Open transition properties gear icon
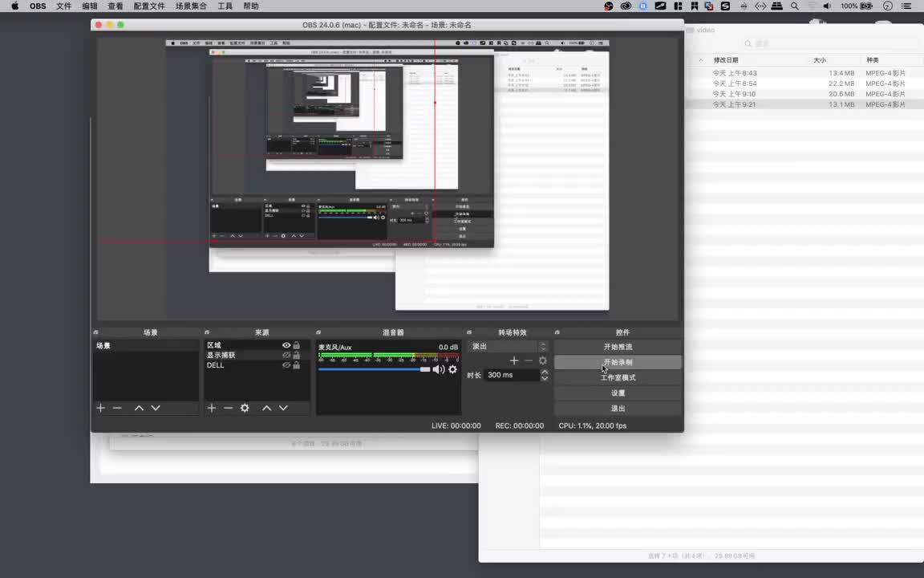Image resolution: width=924 pixels, height=578 pixels. coord(543,360)
